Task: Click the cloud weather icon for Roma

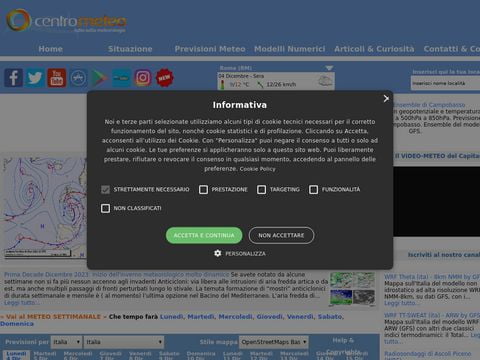Action: (x=324, y=81)
